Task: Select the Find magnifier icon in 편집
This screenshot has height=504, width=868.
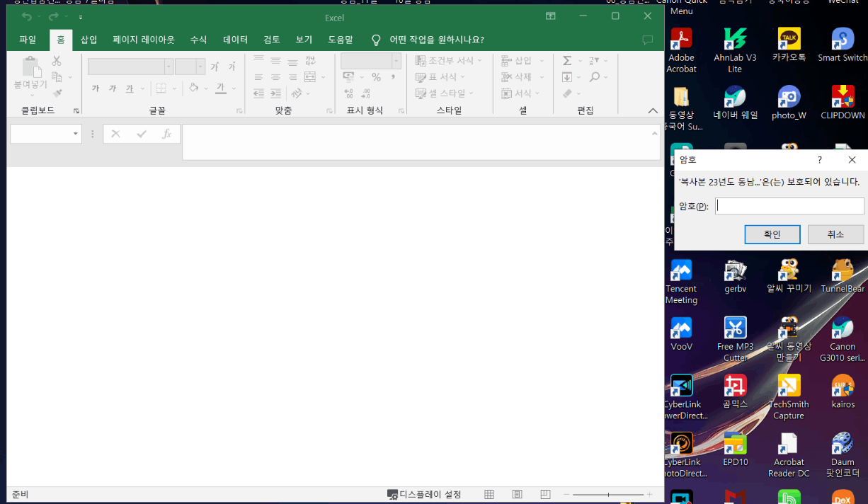Action: [594, 78]
